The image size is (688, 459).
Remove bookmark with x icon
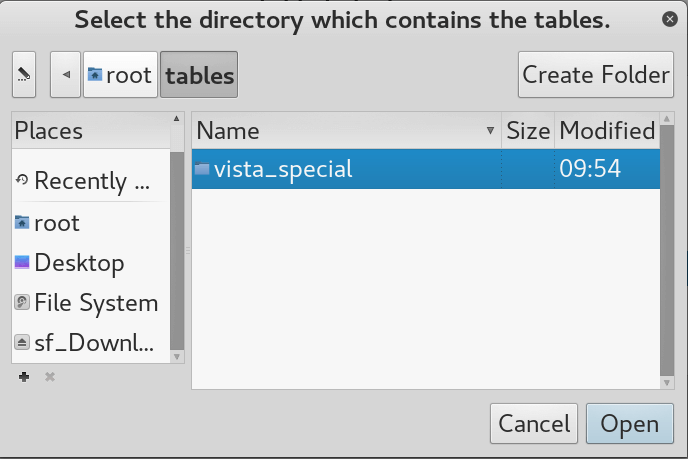coord(49,377)
